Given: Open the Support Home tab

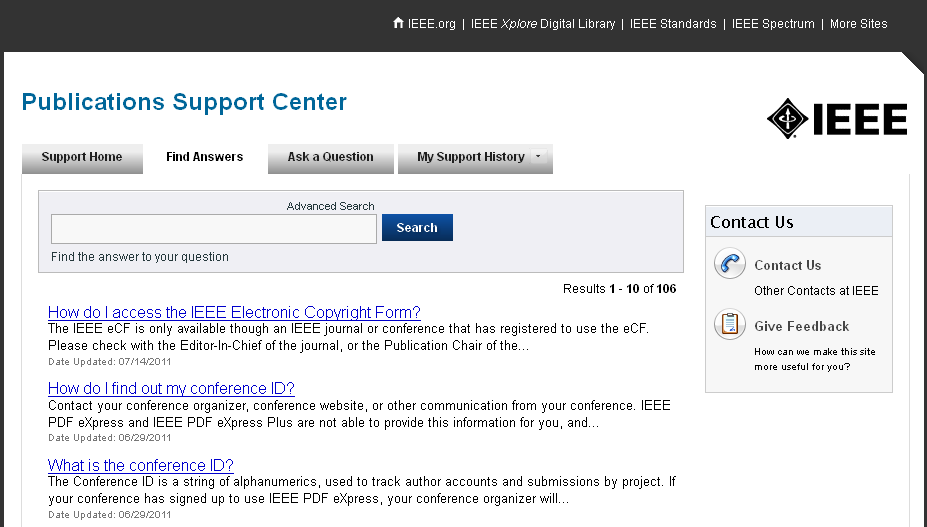Looking at the screenshot, I should click(x=82, y=157).
